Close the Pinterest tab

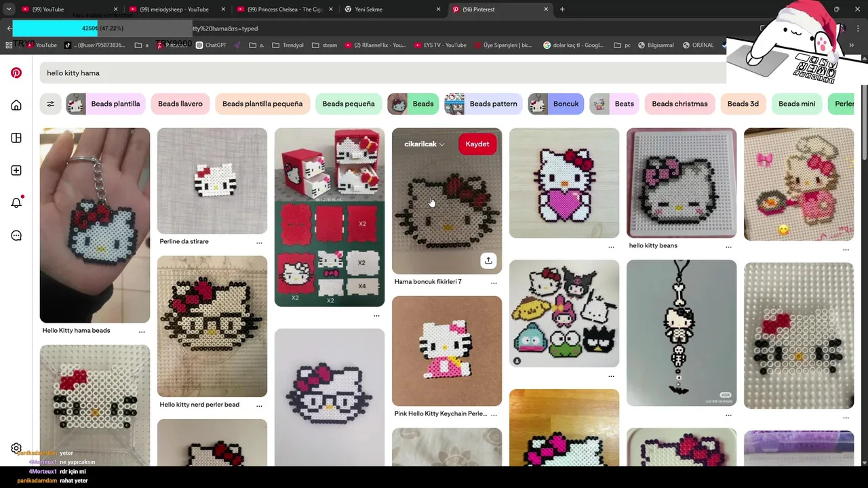coord(546,9)
